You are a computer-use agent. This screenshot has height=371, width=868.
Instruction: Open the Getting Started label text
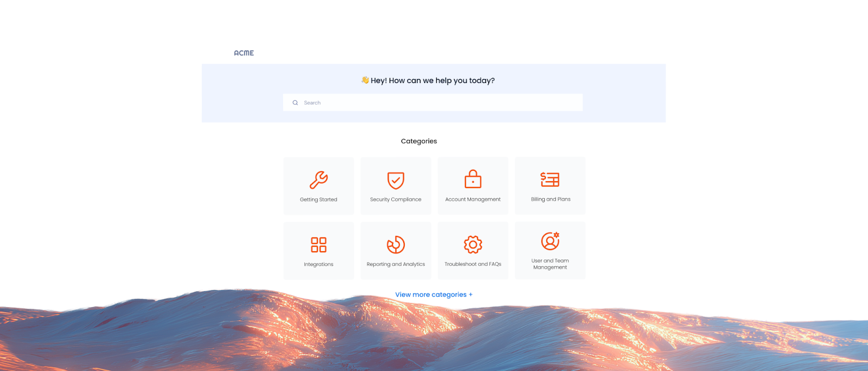318,200
